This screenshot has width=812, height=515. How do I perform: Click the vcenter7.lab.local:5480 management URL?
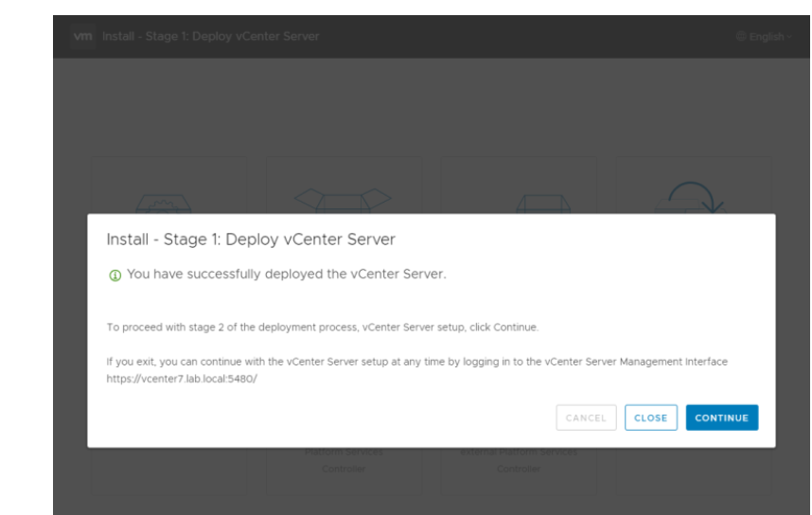(182, 379)
